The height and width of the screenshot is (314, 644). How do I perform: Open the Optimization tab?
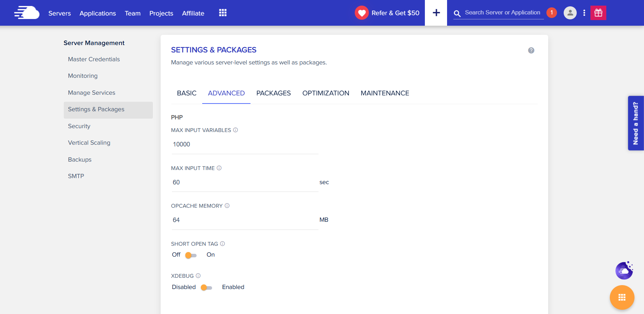[326, 93]
